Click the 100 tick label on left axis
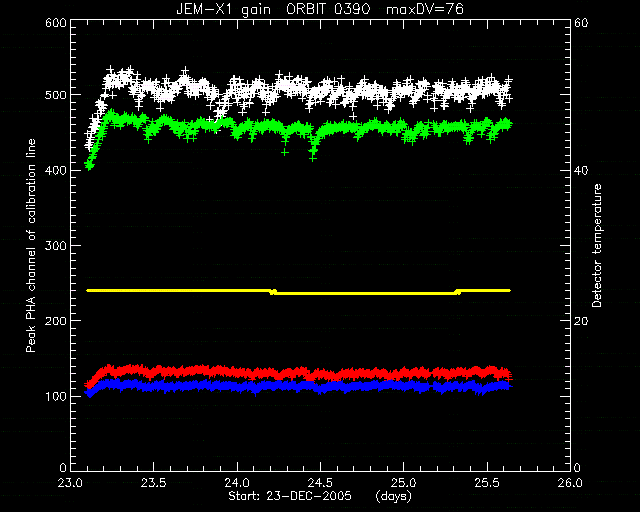This screenshot has height=512, width=640. click(56, 396)
